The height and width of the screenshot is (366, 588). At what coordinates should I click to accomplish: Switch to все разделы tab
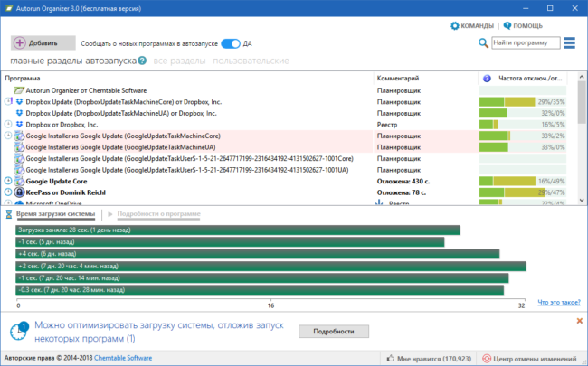click(179, 61)
